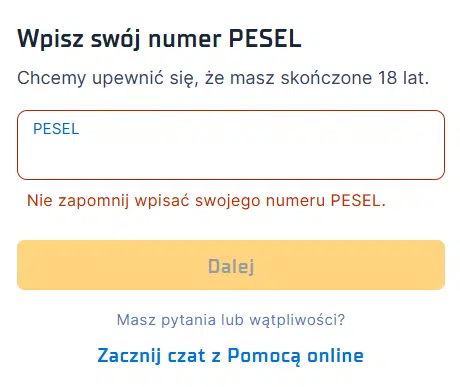Viewport: 460px width, 387px height.
Task: Click the text Masz pytania lub wątpliwości?
Action: point(231,320)
